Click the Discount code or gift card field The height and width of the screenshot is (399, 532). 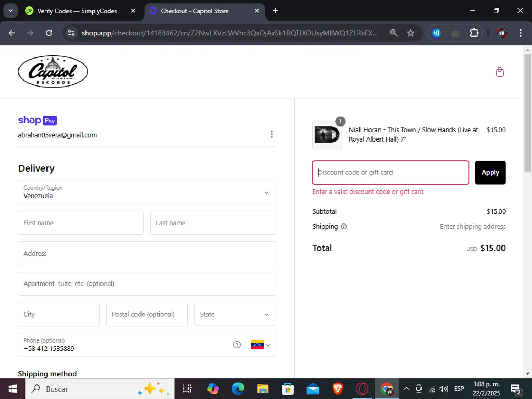click(x=390, y=173)
